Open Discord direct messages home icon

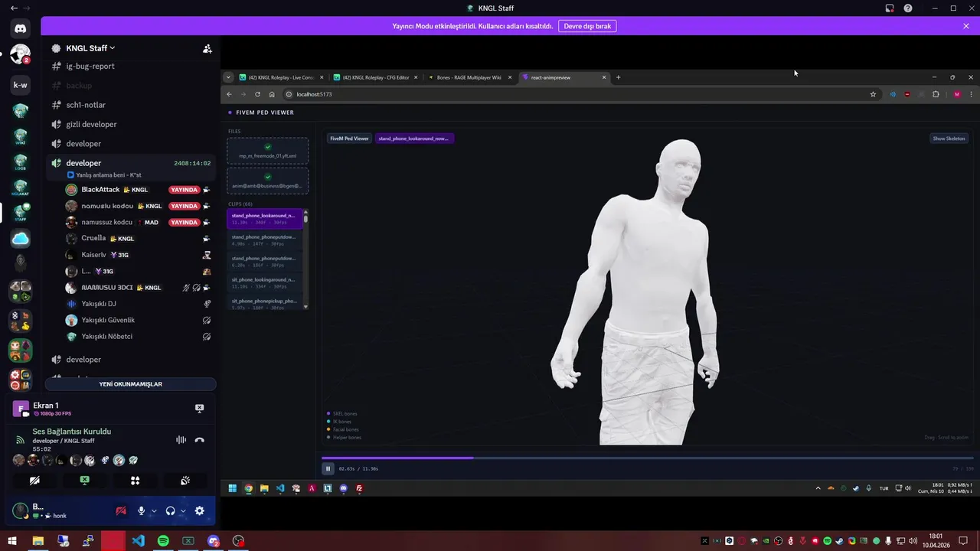point(20,28)
